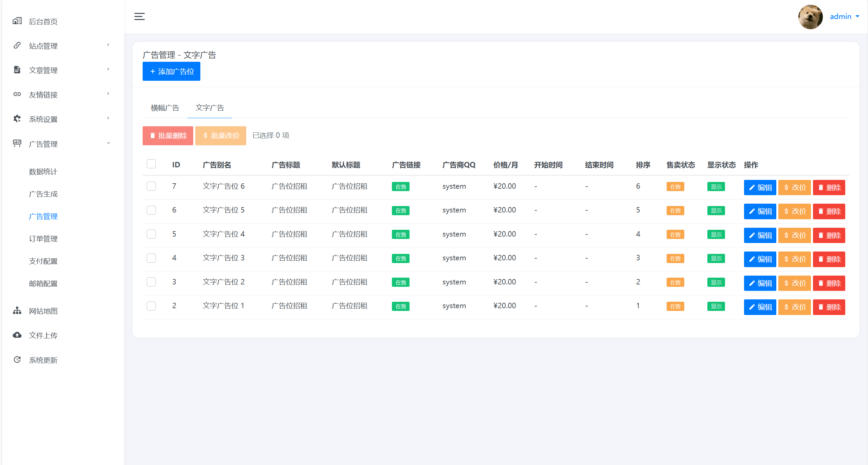Image resolution: width=868 pixels, height=465 pixels.
Task: Expand the 站点管理 submenu chevron
Action: tap(108, 45)
